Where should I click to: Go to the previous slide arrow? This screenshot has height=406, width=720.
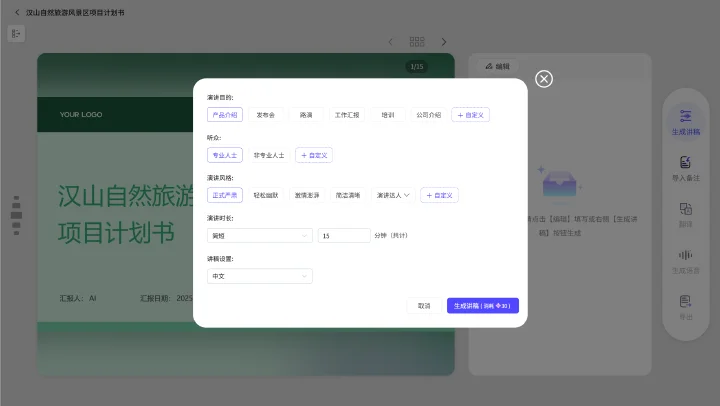tap(390, 42)
